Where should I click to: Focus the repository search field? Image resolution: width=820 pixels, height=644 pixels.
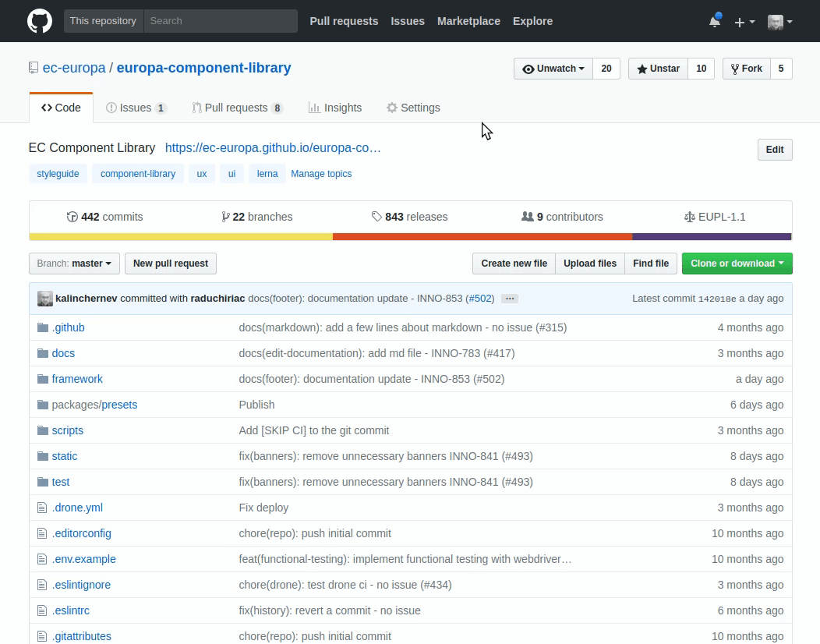220,21
